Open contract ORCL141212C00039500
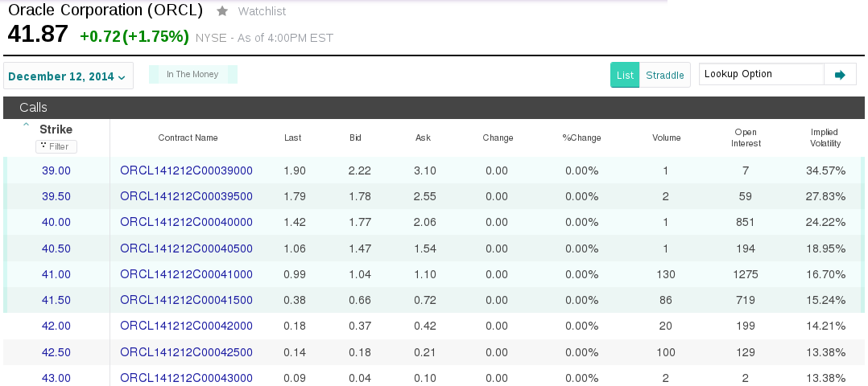This screenshot has width=868, height=386. click(187, 196)
